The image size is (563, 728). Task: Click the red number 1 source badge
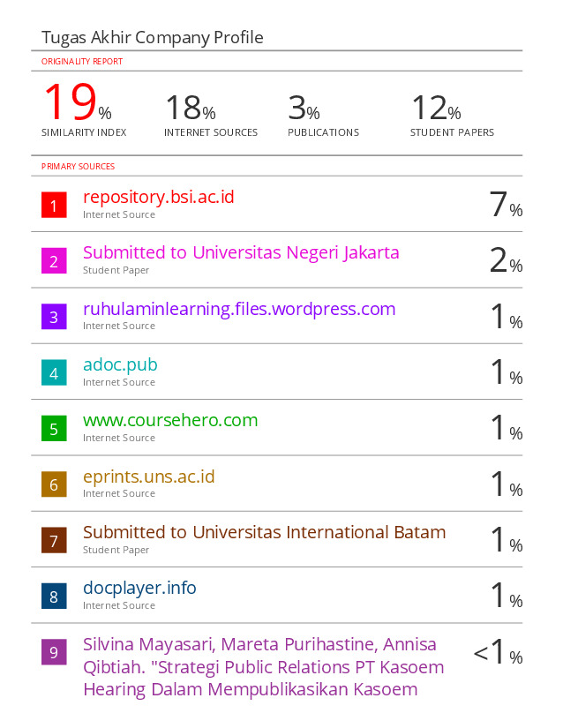click(x=54, y=205)
